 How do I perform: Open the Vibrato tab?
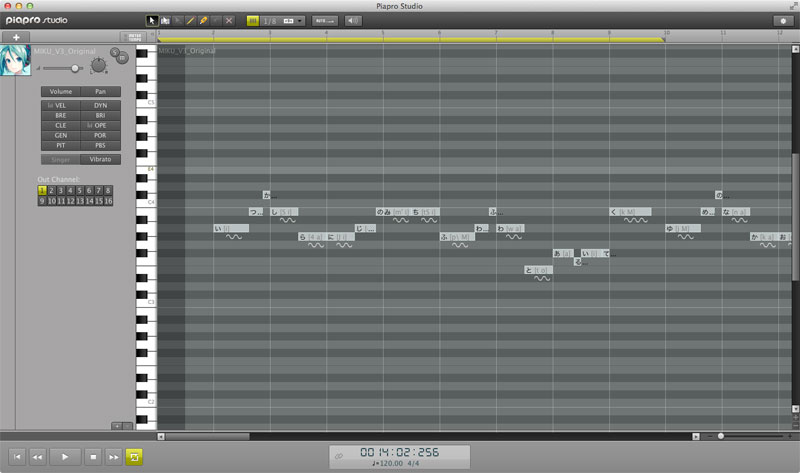[x=101, y=159]
